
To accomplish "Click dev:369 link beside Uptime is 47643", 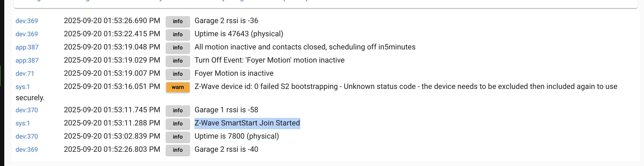I will (x=27, y=34).
